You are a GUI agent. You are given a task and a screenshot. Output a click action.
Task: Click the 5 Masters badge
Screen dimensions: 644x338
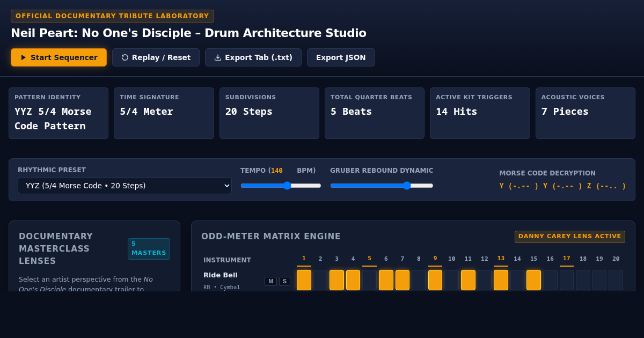tap(149, 249)
